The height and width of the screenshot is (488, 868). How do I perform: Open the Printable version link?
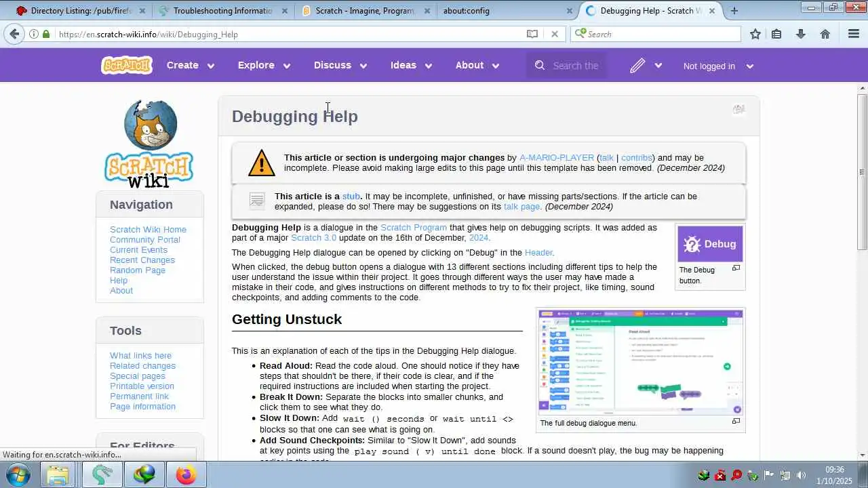click(x=142, y=386)
